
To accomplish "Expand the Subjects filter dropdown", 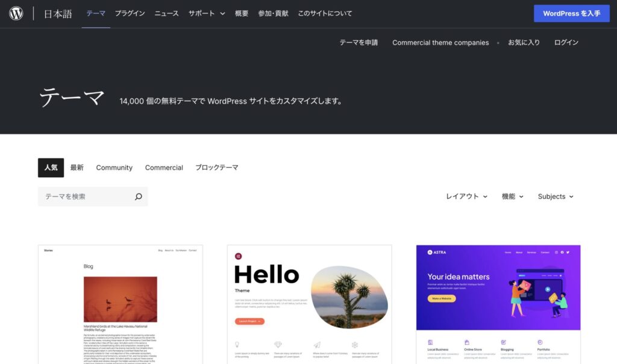I will click(x=556, y=196).
